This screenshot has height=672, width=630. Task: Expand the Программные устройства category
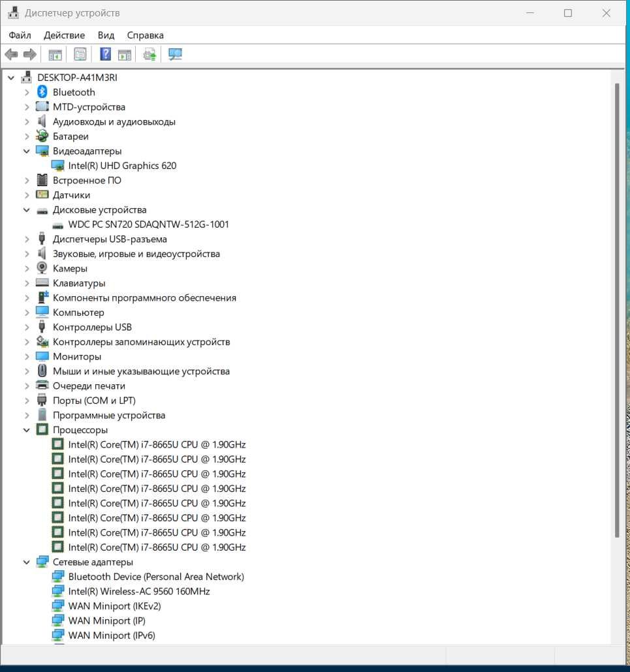pos(27,416)
